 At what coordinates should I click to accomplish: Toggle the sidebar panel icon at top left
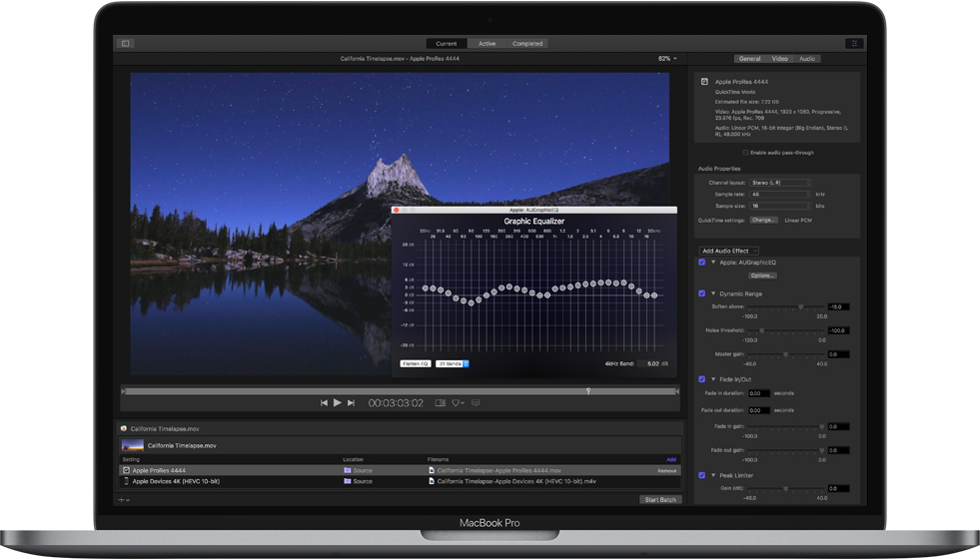click(x=126, y=44)
